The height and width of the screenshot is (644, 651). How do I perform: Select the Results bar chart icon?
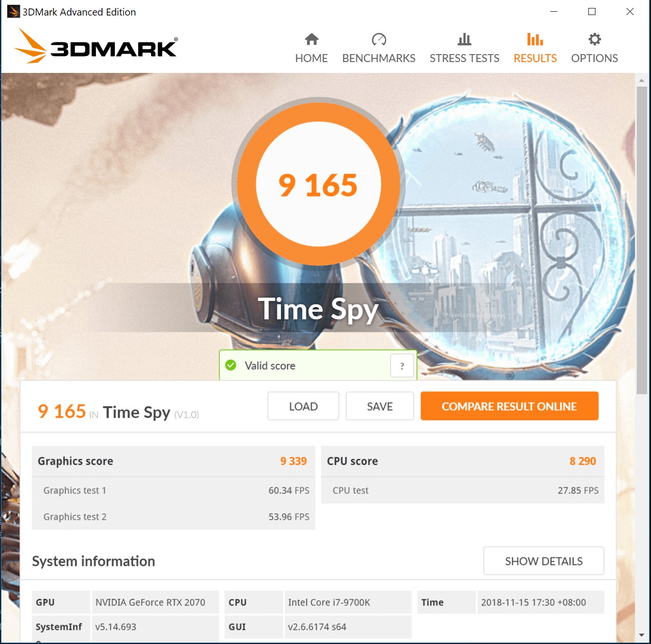pyautogui.click(x=535, y=39)
